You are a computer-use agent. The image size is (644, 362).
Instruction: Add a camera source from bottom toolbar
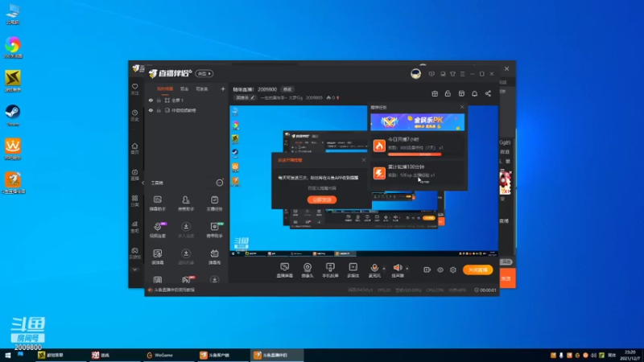(x=308, y=270)
